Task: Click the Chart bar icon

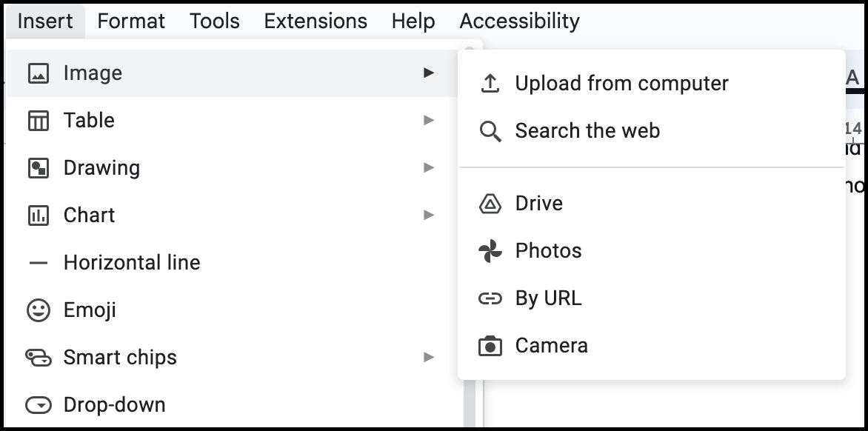Action: tap(39, 215)
